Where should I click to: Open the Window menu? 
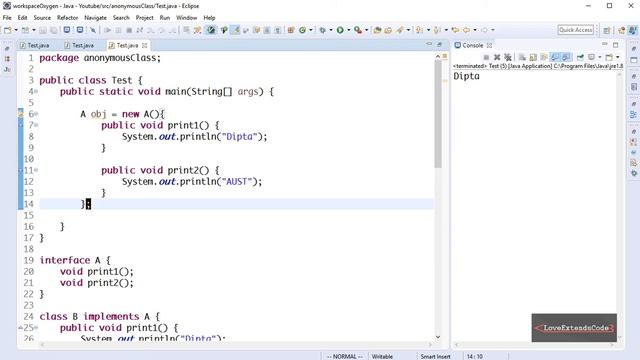tap(187, 18)
